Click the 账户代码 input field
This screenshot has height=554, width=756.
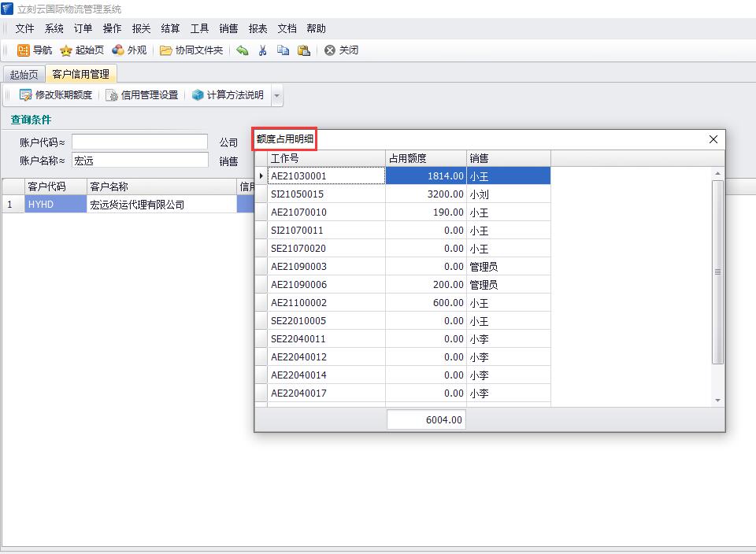139,142
